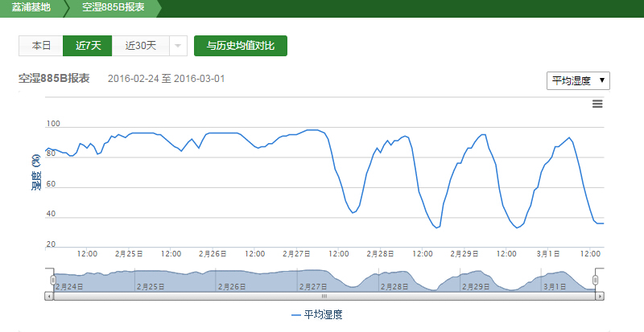The width and height of the screenshot is (644, 332).
Task: Select the 近7天 time range
Action: pyautogui.click(x=88, y=46)
